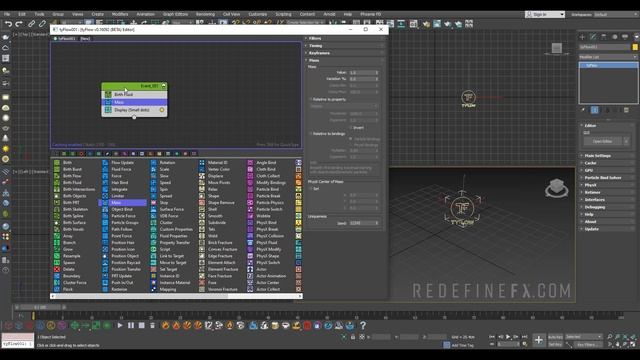Viewport: 640px width, 360px height.
Task: Click the Redo arrow in main toolbar
Action: (19, 24)
